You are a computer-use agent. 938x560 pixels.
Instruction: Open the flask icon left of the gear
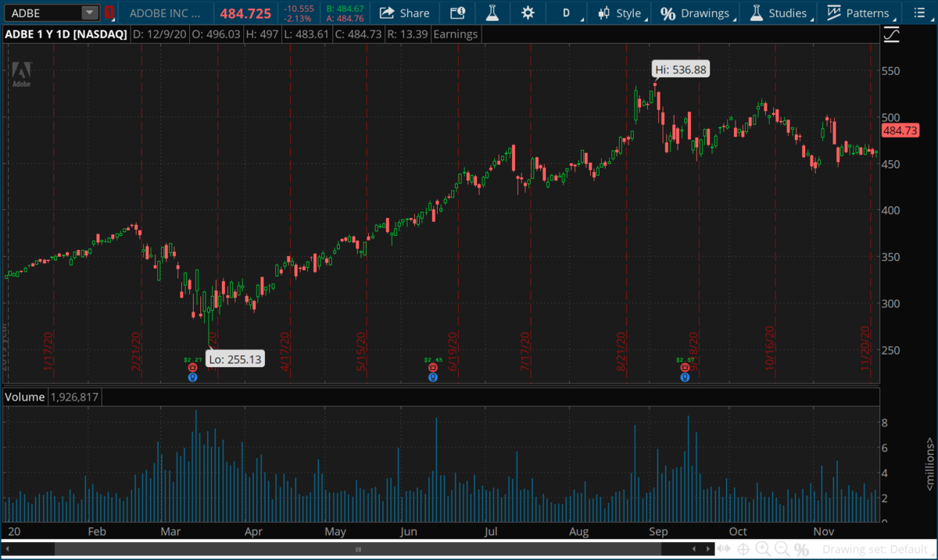(x=492, y=12)
